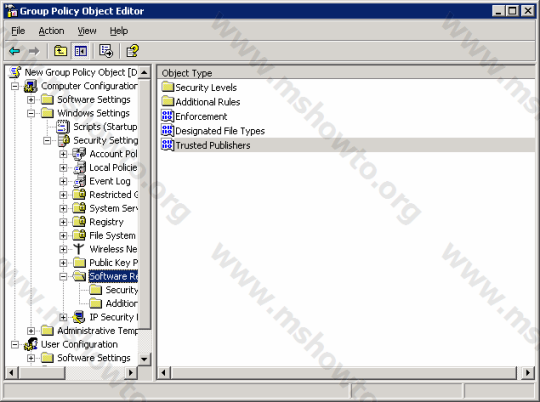540x402 pixels.
Task: Select the Enforcement policy icon
Action: pos(167,116)
